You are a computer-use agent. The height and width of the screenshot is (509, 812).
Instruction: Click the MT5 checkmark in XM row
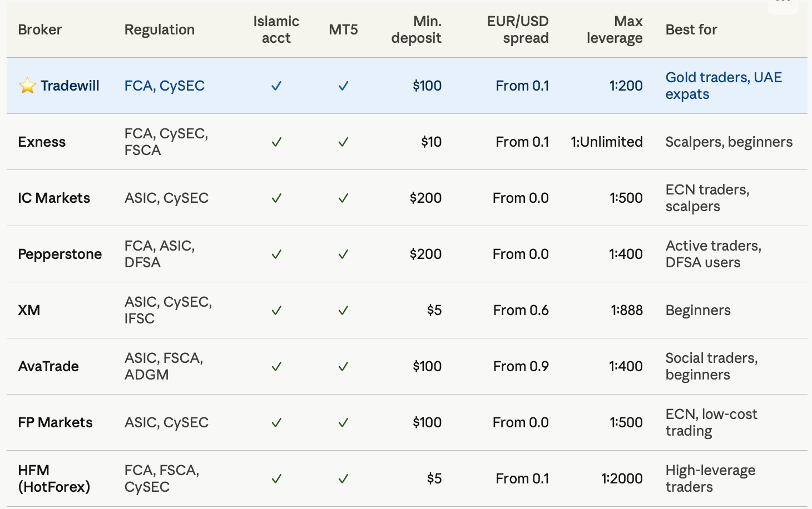343,310
